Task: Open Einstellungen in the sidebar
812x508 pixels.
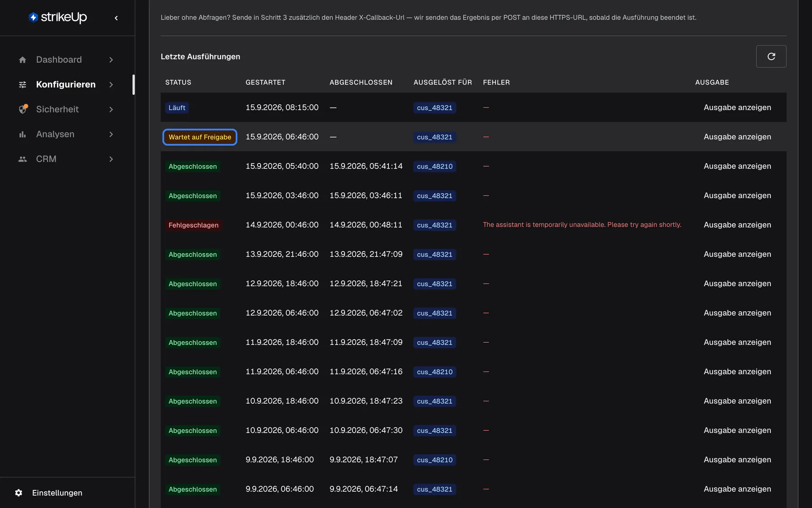Action: coord(57,493)
